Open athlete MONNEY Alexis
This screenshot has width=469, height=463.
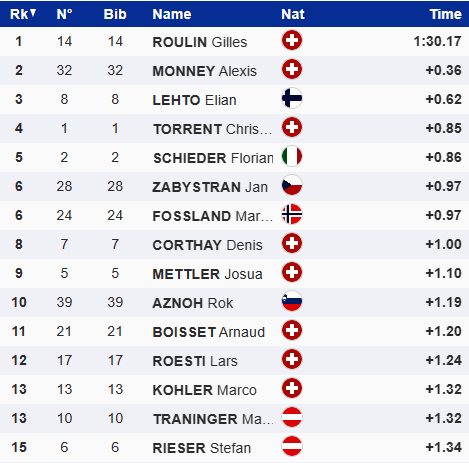pos(205,71)
